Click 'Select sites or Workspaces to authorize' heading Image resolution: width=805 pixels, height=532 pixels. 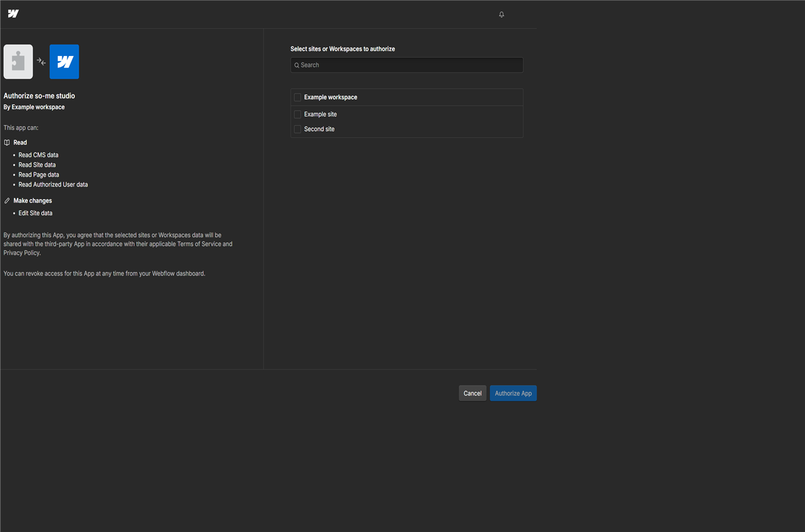click(343, 49)
